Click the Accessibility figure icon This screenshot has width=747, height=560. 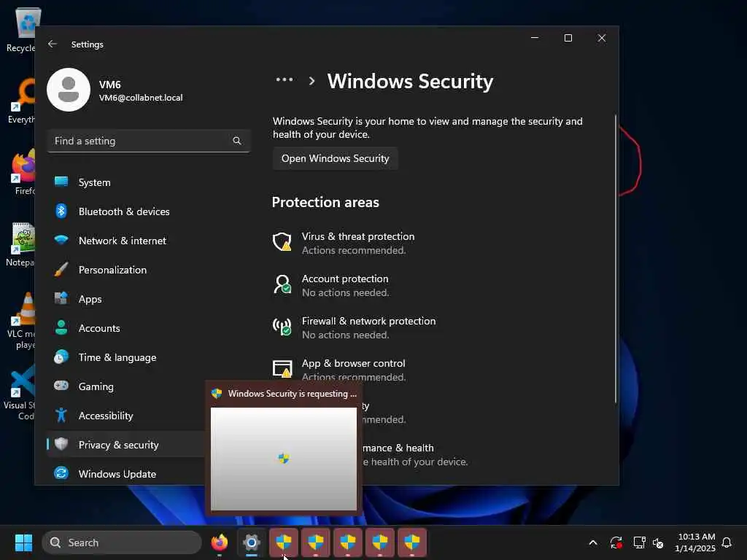pyautogui.click(x=61, y=415)
